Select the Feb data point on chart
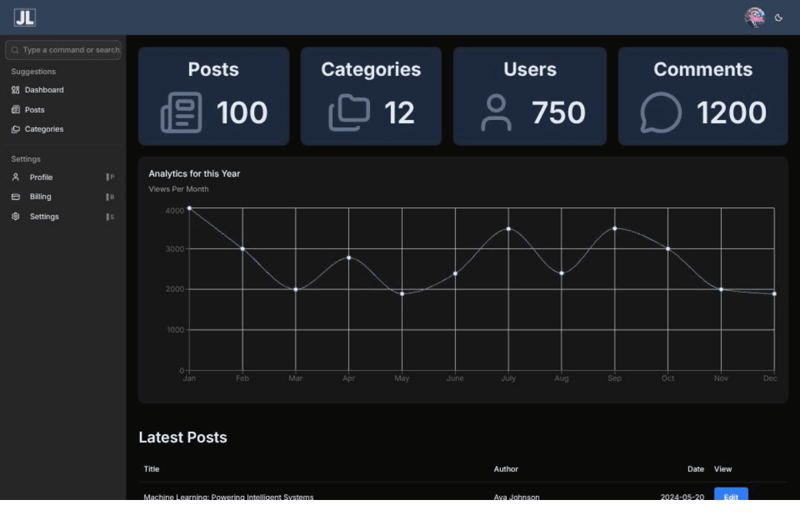 pyautogui.click(x=243, y=249)
